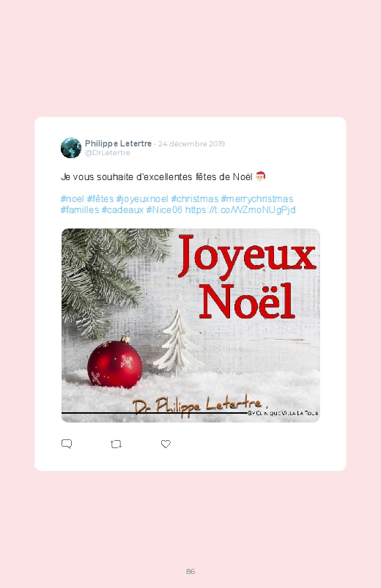This screenshot has height=588, width=381.
Task: Open Philippe Letertre's profile avatar
Action: (x=71, y=148)
